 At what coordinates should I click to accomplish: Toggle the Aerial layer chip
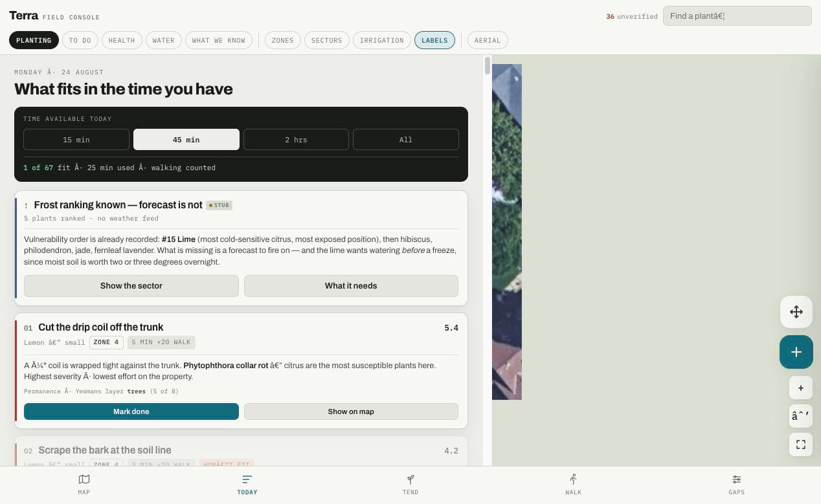[488, 40]
